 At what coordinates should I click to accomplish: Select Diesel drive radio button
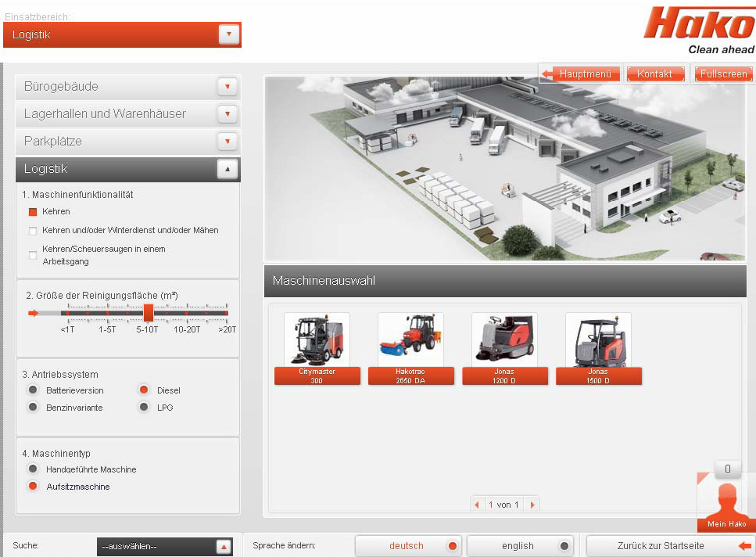pyautogui.click(x=144, y=390)
